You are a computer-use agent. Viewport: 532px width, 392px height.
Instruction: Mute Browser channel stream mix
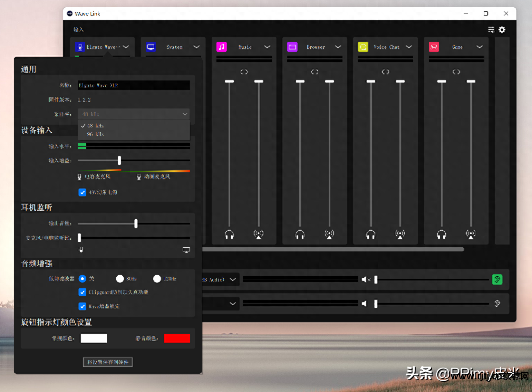[x=329, y=235]
